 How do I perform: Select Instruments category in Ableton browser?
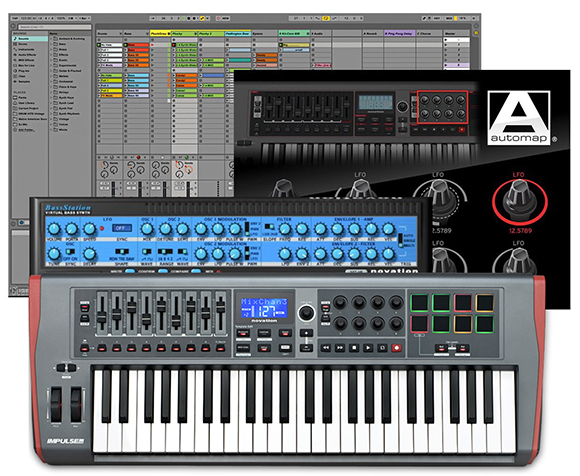30,50
